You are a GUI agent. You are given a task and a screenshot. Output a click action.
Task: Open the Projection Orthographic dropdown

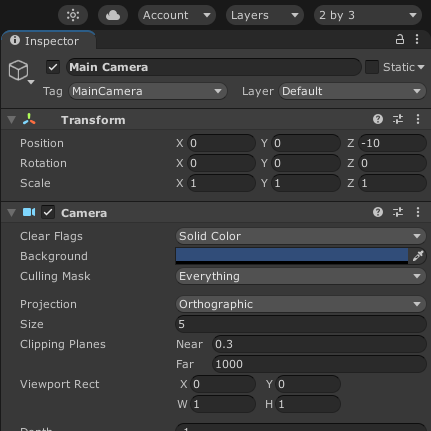(301, 304)
